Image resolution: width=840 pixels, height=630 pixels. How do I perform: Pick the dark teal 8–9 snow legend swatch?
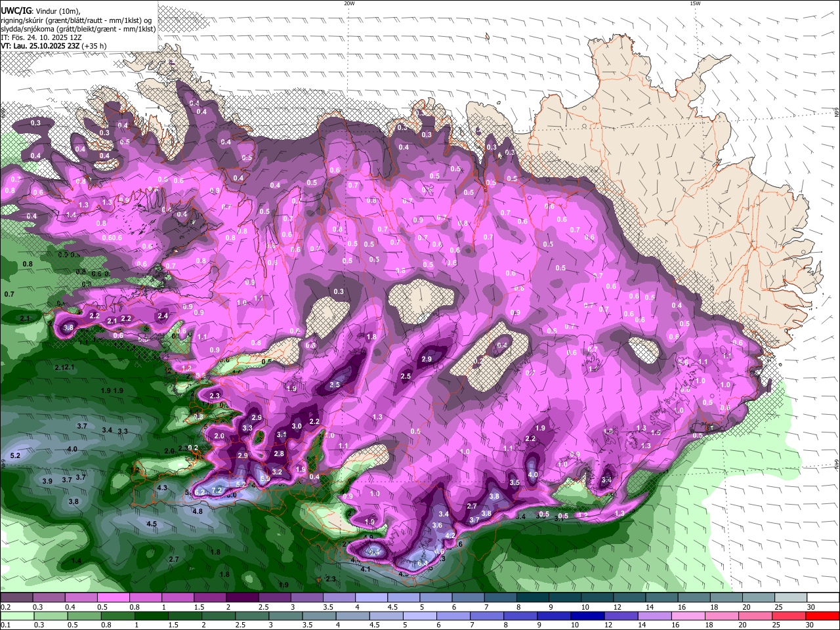tap(533, 598)
